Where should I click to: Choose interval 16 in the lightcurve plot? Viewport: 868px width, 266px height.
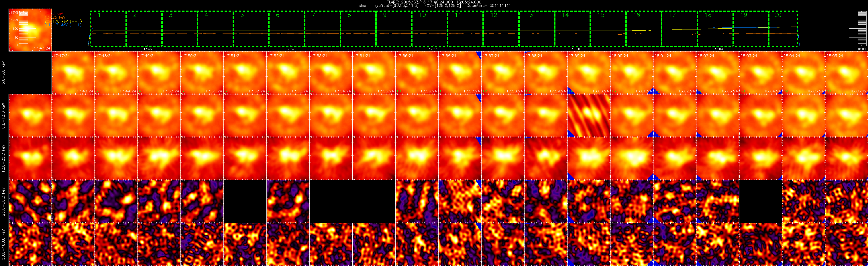coord(644,29)
